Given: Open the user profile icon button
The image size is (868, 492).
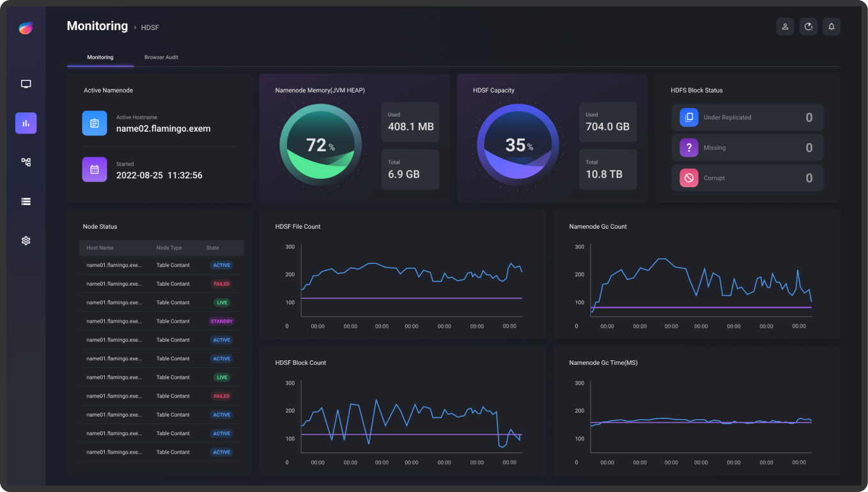Looking at the screenshot, I should tap(785, 26).
